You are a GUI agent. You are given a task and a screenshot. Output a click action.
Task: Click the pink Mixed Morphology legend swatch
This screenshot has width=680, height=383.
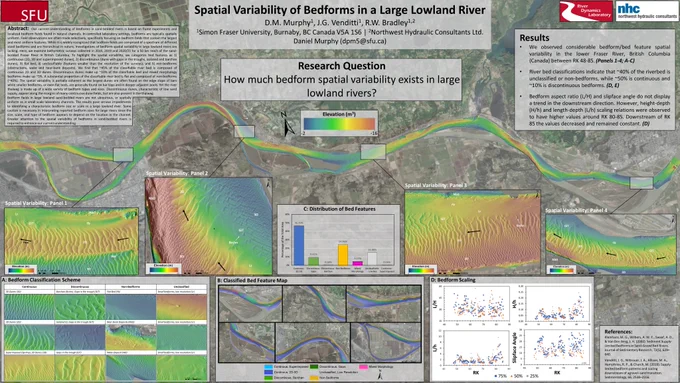point(363,367)
